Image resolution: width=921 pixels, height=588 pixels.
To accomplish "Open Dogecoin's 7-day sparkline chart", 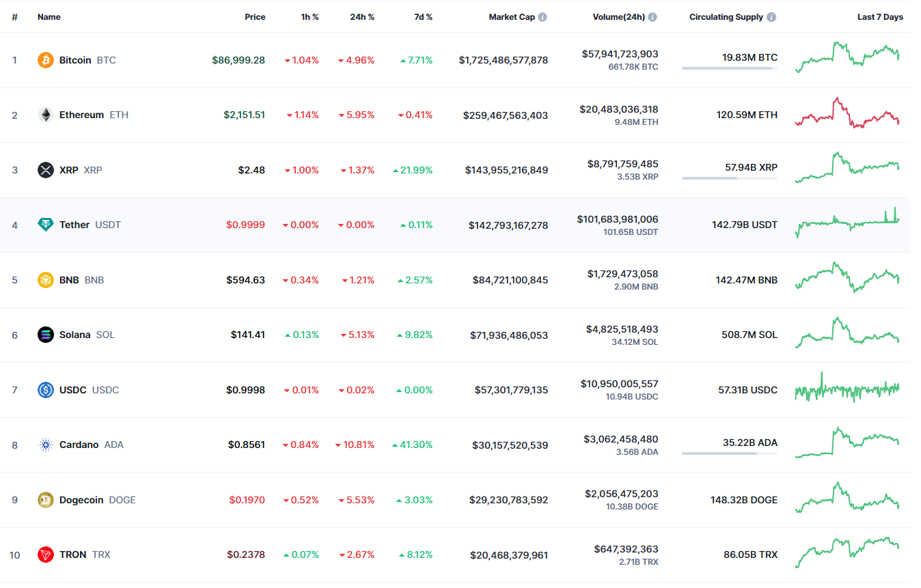I will pyautogui.click(x=847, y=497).
